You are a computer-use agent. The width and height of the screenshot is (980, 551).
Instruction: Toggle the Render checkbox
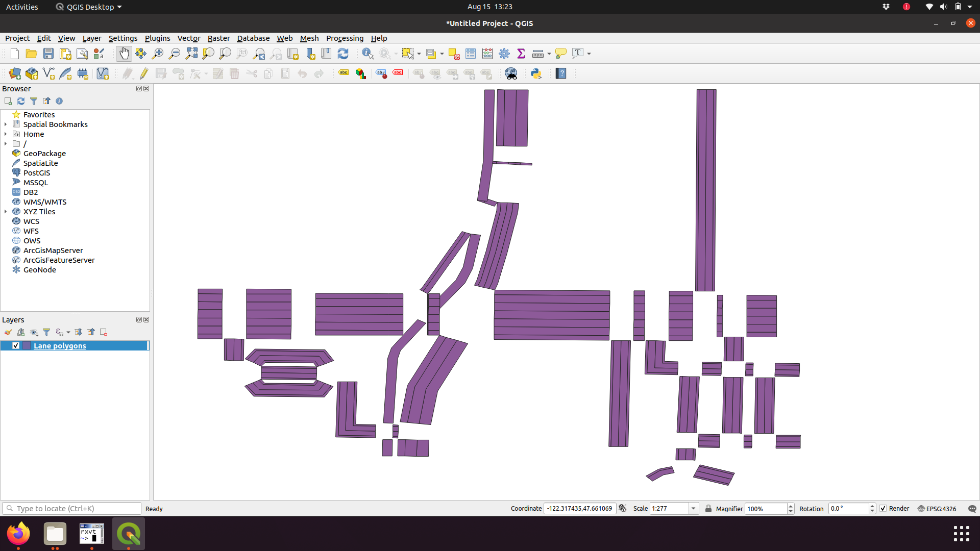(x=883, y=509)
